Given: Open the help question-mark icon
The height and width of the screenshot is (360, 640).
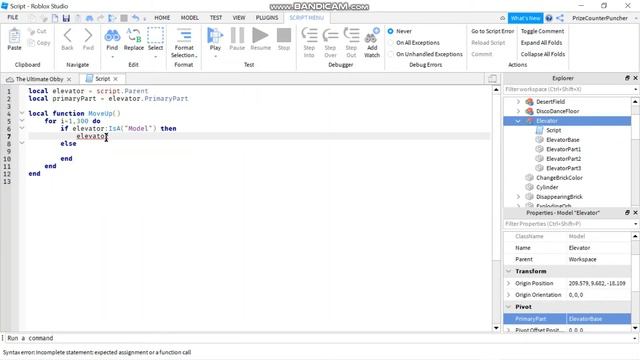Looking at the screenshot, I should [x=549, y=18].
